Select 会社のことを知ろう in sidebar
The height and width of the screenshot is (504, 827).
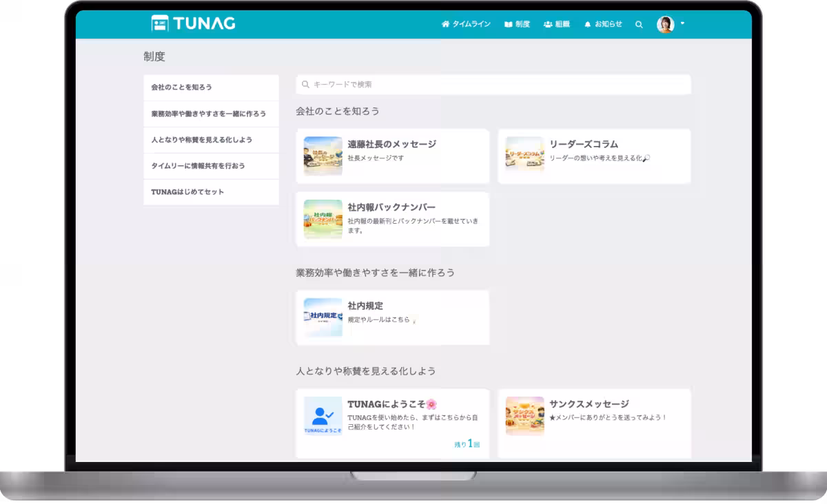point(211,87)
